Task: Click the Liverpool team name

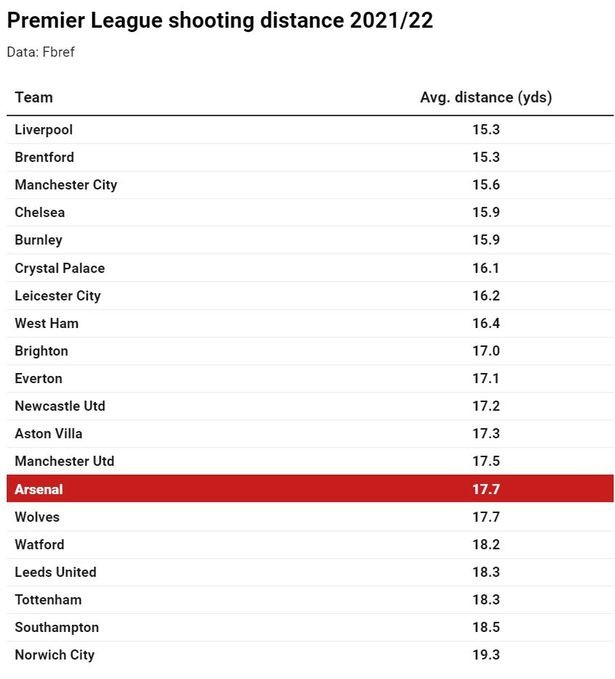Action: click(44, 129)
